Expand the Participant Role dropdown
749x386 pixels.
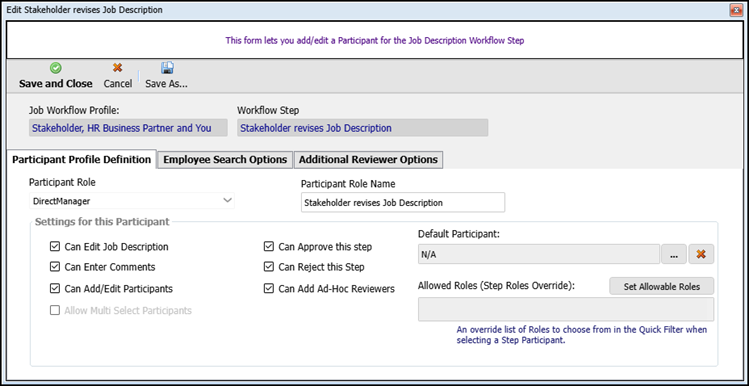[227, 201]
